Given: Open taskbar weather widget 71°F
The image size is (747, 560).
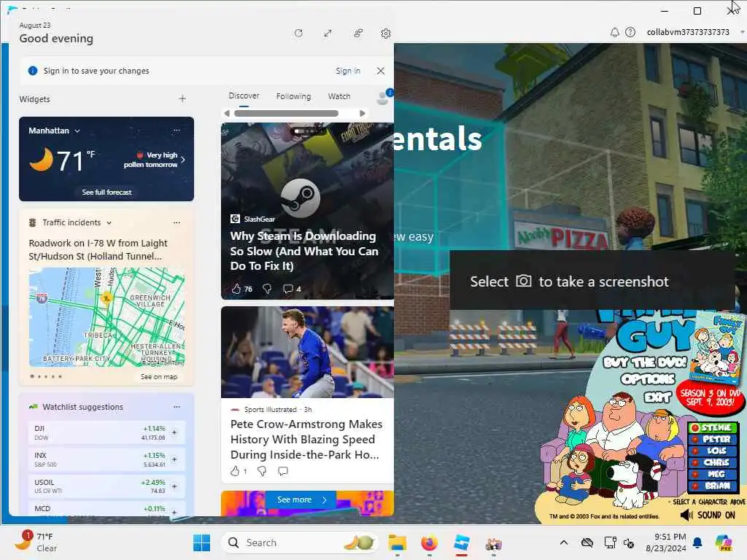Looking at the screenshot, I should coord(36,542).
